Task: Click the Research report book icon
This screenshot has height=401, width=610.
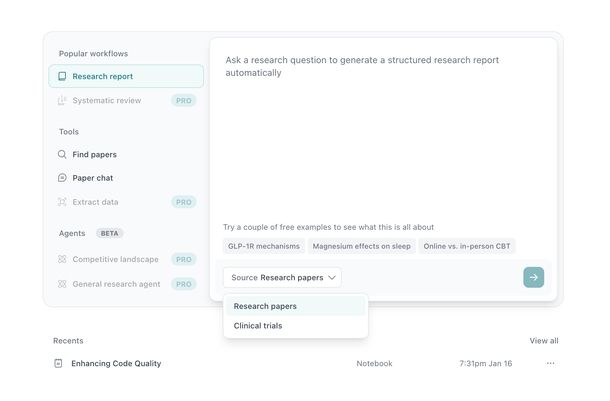Action: [x=62, y=76]
